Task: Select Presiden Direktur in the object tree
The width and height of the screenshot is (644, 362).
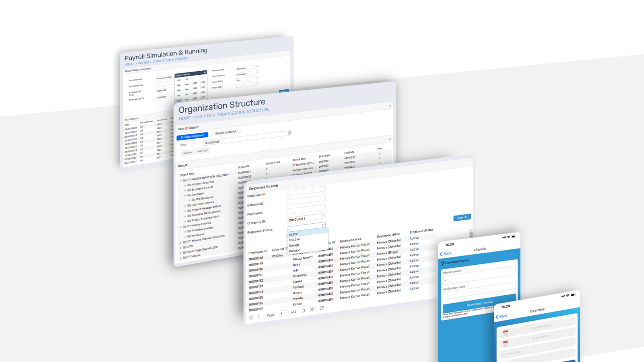Action: 202,229
